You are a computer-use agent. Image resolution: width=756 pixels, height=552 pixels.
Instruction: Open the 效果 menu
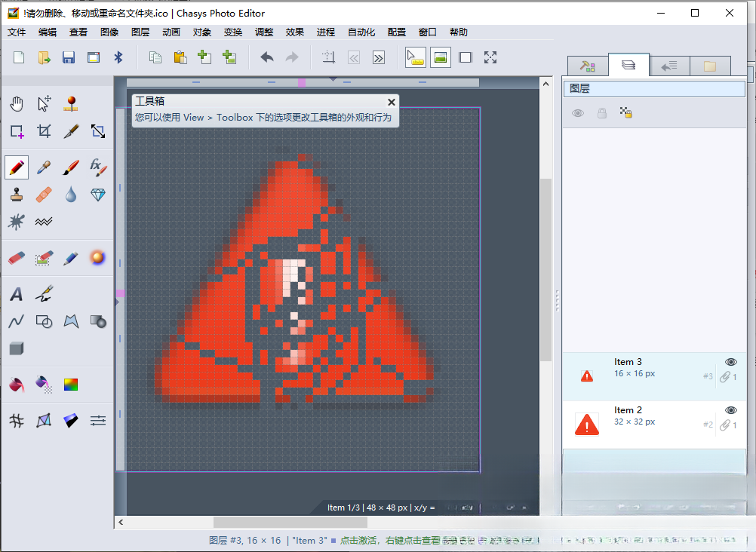(294, 32)
